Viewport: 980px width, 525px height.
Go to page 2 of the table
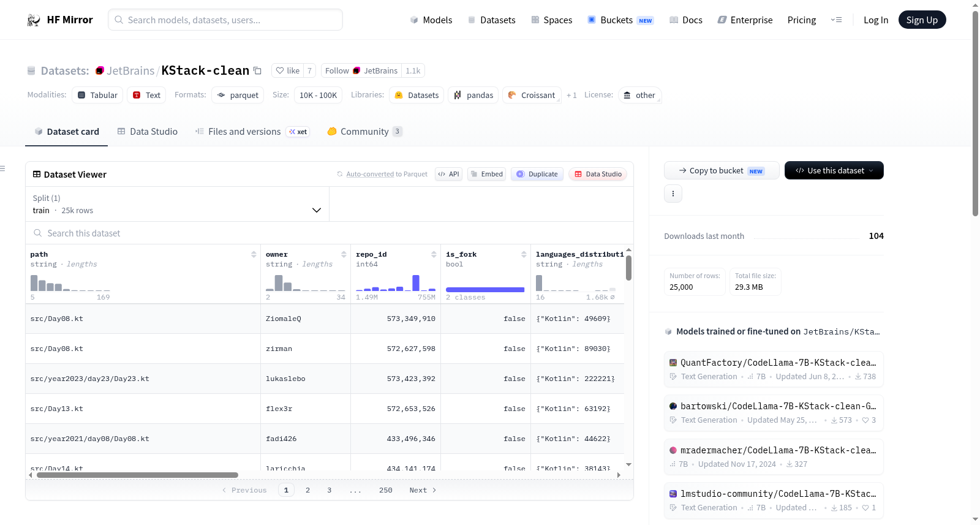[307, 490]
